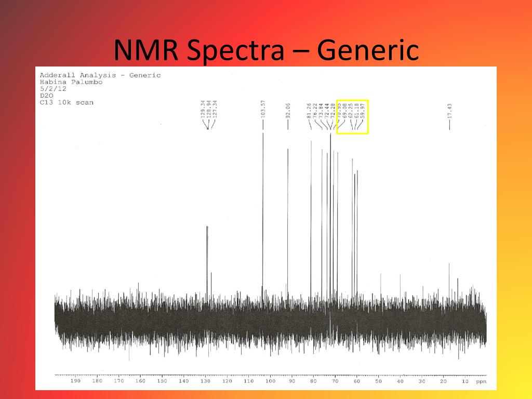Click the peak label "128.94"
Viewport: 532px width, 399px height.
pyautogui.click(x=209, y=109)
